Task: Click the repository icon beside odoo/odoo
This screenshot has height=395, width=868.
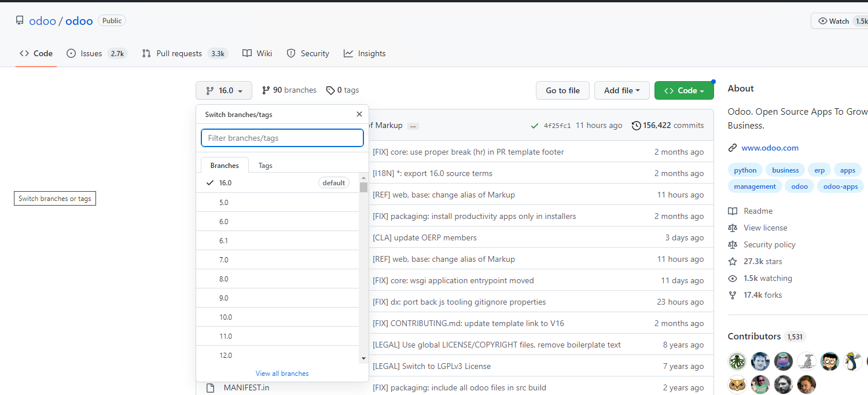Action: tap(20, 21)
